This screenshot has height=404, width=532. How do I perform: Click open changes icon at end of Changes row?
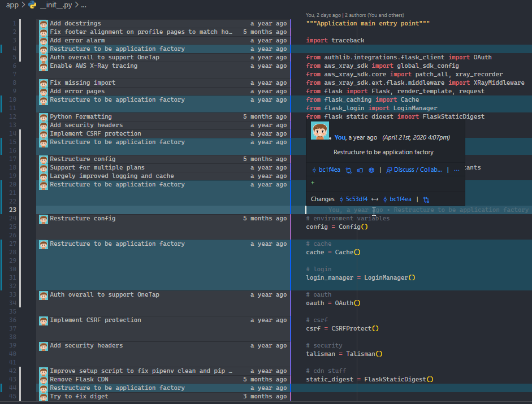tap(426, 199)
